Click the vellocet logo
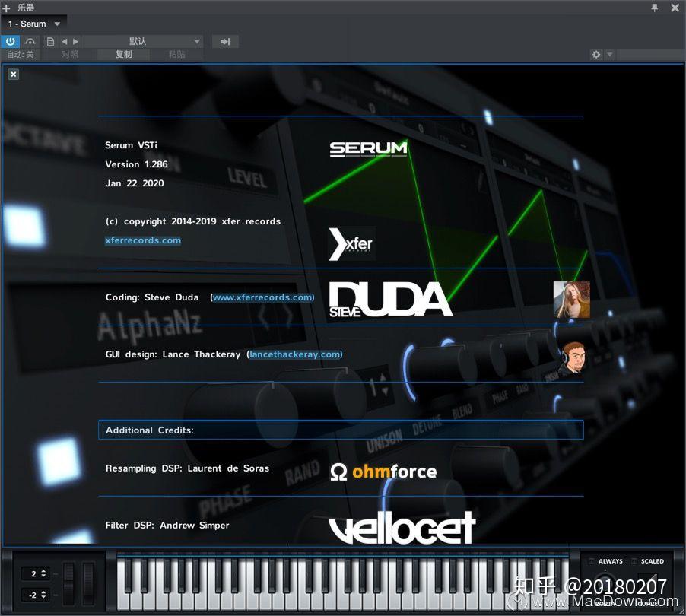Viewport: 686px width, 616px height. click(x=402, y=528)
